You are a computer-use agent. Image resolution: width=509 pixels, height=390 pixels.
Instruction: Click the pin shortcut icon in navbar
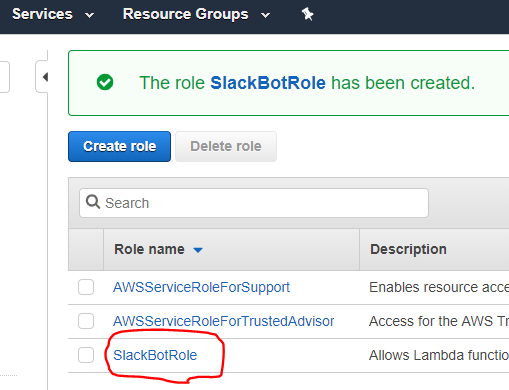click(307, 14)
